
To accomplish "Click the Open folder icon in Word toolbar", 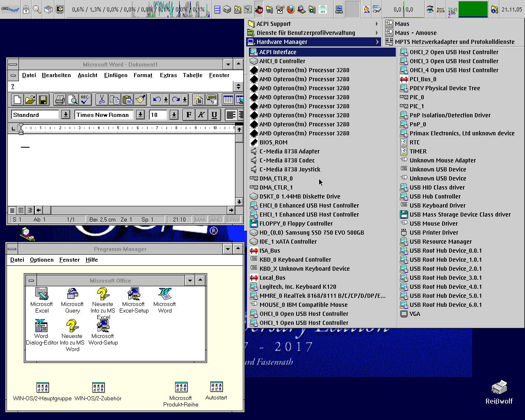I will click(x=30, y=100).
